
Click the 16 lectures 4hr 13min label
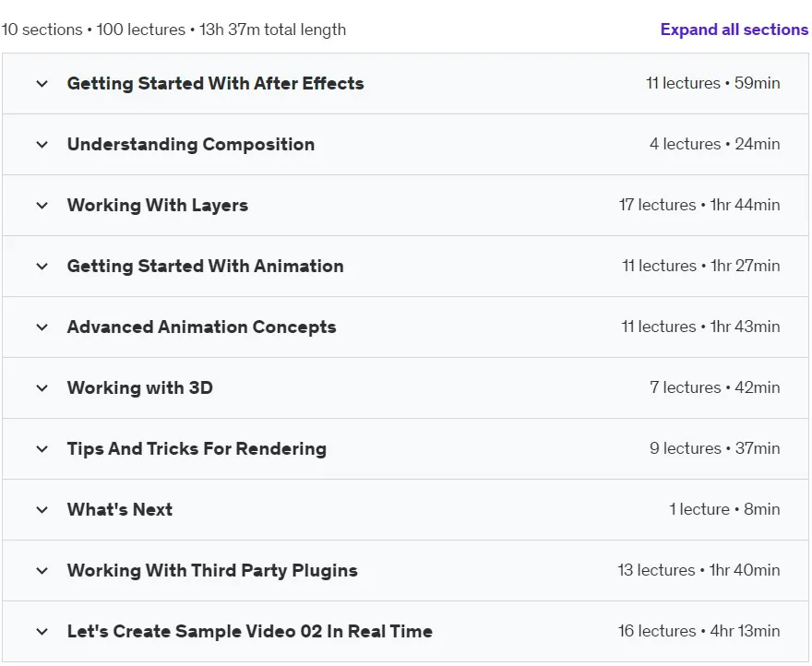(x=699, y=631)
